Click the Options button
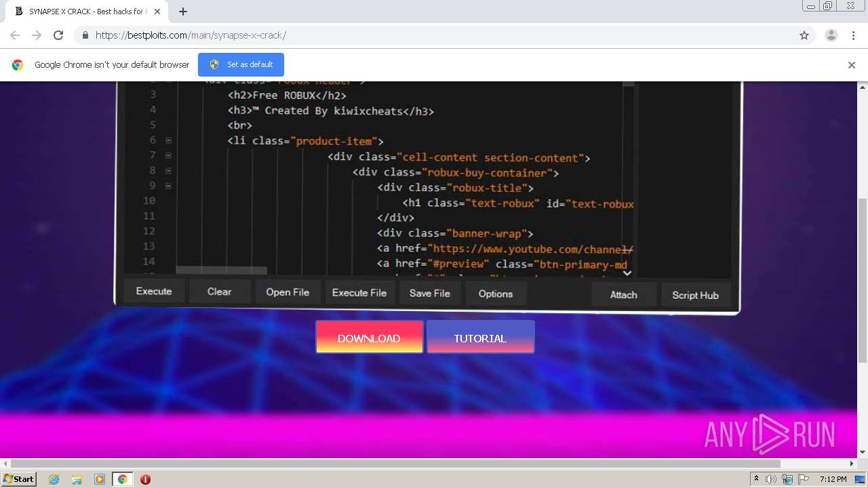This screenshot has height=488, width=868. 496,293
